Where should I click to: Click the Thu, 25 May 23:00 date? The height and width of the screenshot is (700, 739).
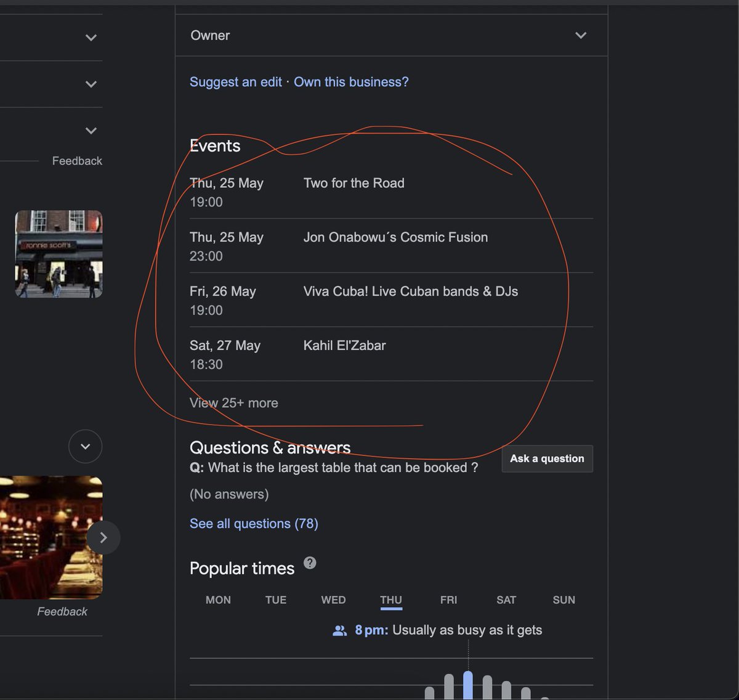tap(227, 246)
